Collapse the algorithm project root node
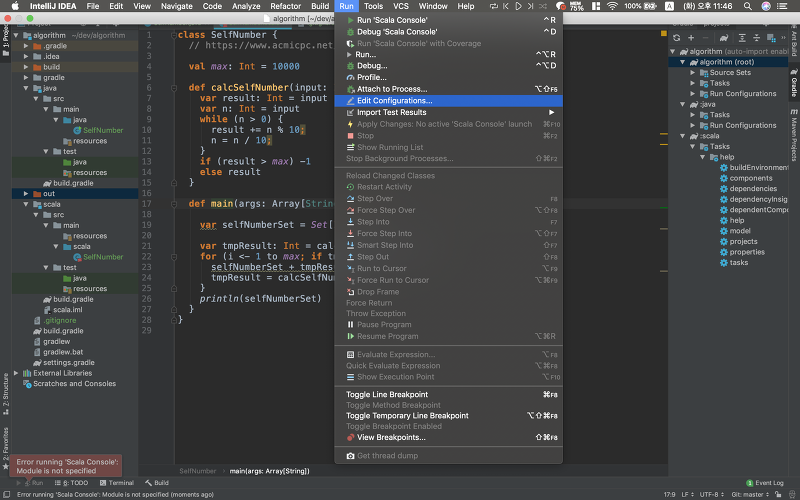 coord(16,35)
